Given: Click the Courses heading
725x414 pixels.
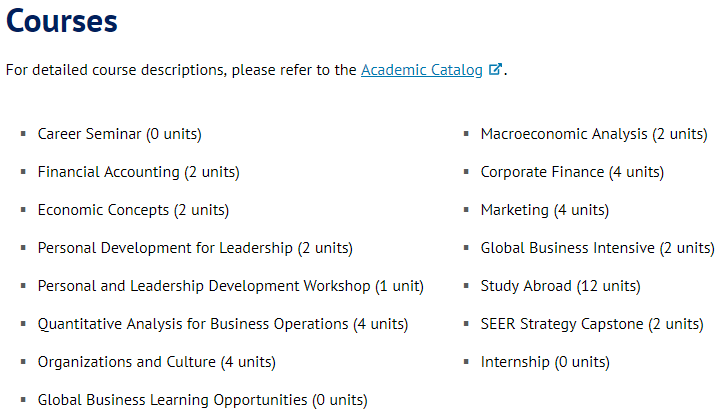Looking at the screenshot, I should 61,21.
